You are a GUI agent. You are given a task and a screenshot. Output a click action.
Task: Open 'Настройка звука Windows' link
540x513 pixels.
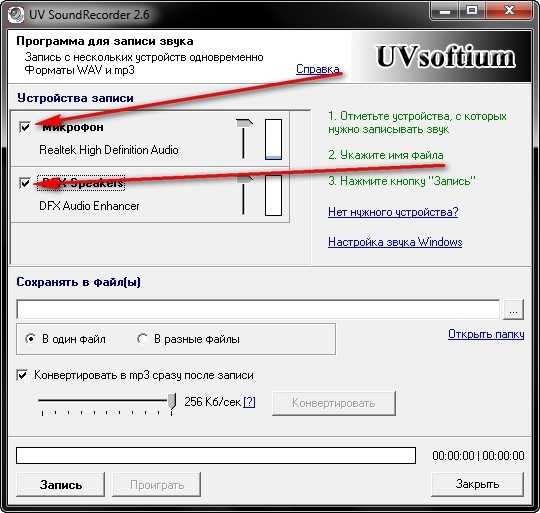395,242
